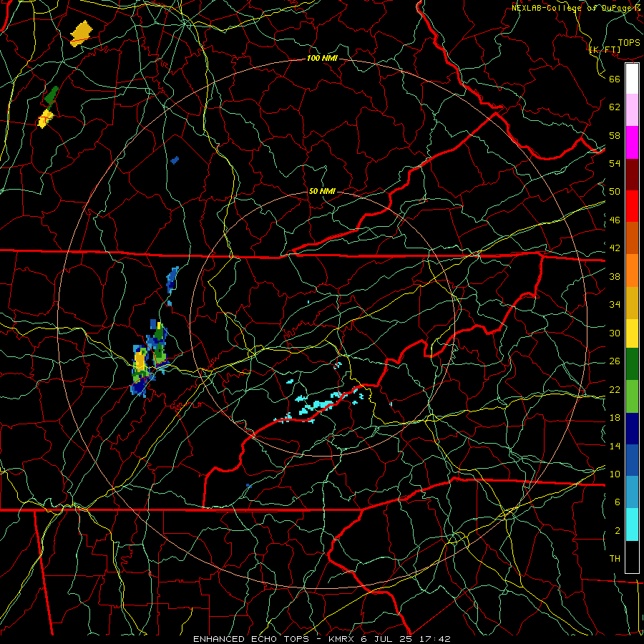
Task: Select the '10' legend value
Action: 615,474
